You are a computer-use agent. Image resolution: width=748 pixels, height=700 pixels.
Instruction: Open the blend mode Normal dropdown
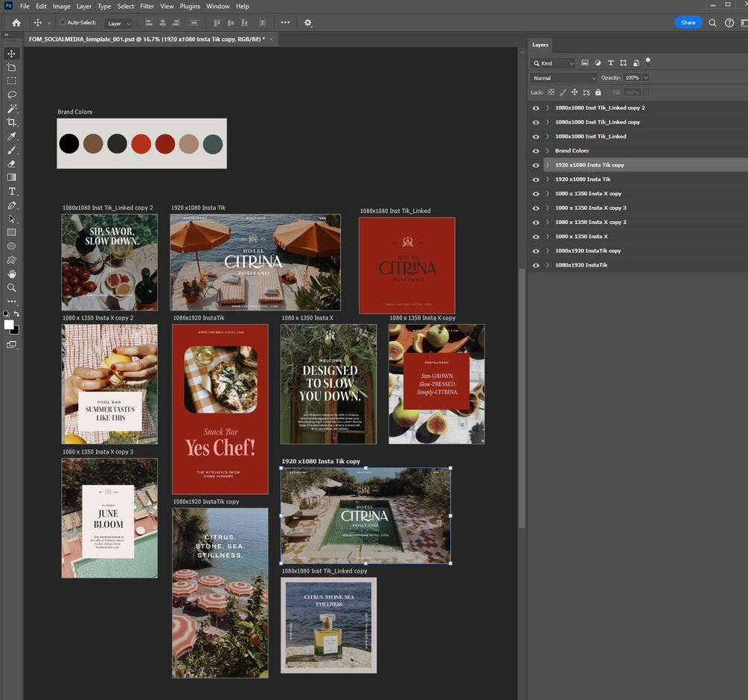pos(563,77)
